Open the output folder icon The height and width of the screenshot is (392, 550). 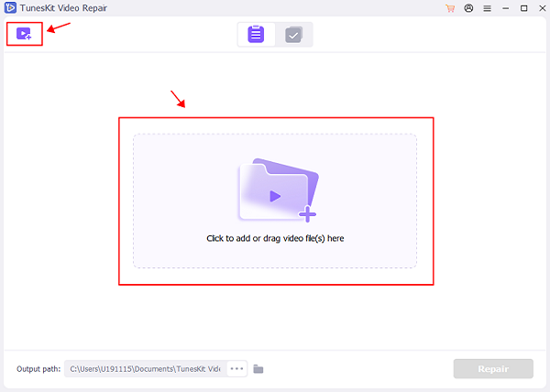click(x=258, y=369)
